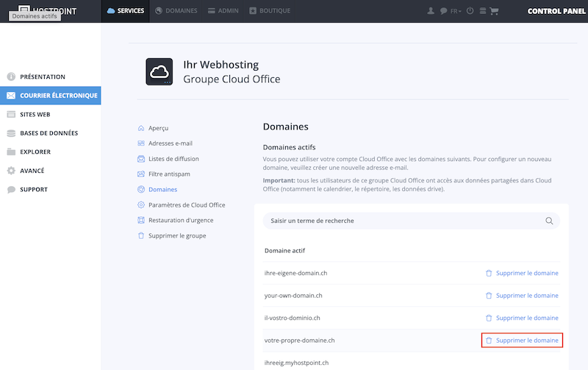The width and height of the screenshot is (588, 370).
Task: Select text ihreeig.myhostpoint.ch
Action: coord(296,363)
